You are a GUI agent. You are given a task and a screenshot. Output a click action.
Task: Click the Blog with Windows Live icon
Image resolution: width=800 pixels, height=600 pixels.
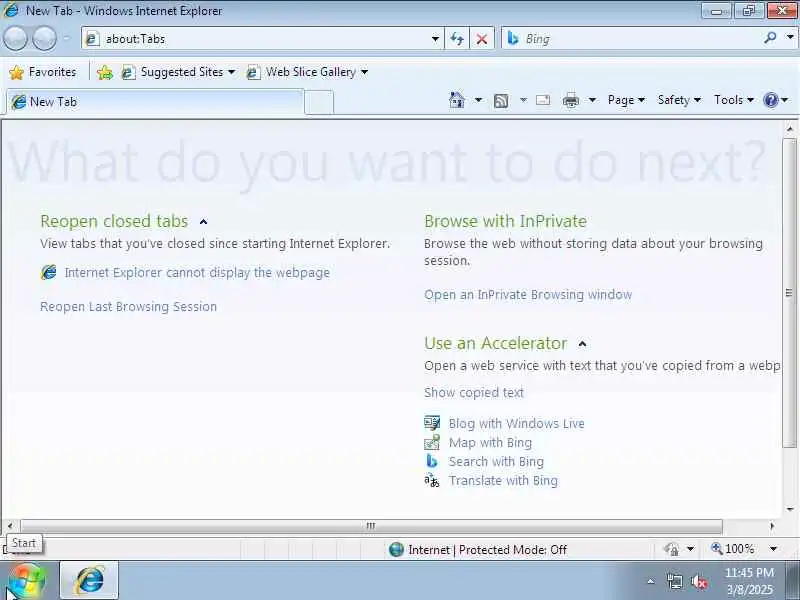coord(432,423)
